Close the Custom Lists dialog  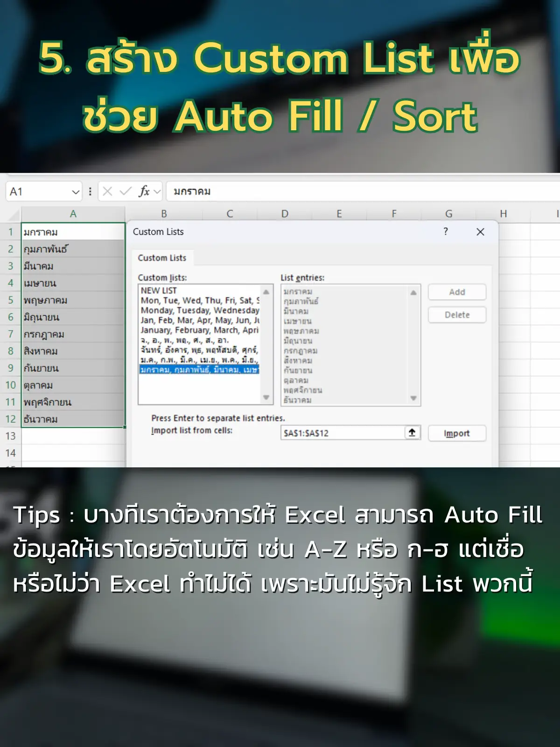pos(480,232)
